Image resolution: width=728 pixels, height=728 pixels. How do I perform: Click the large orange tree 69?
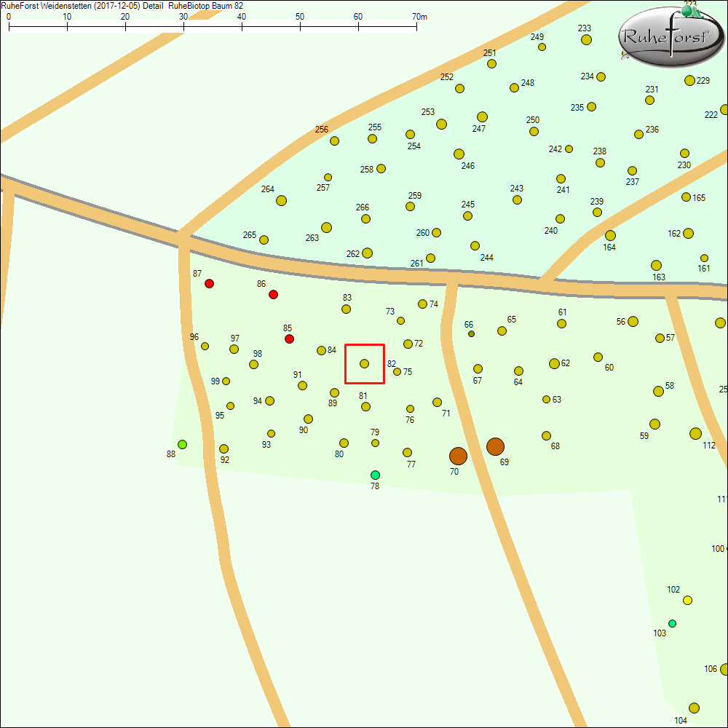click(x=495, y=446)
